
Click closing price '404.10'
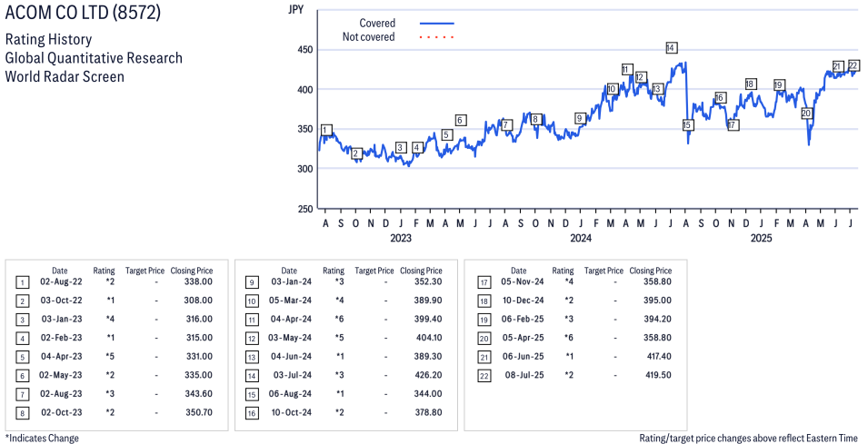click(429, 338)
